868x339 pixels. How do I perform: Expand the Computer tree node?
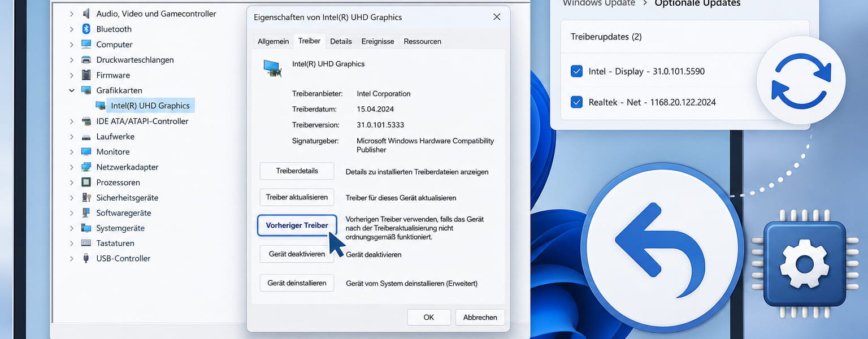[72, 44]
